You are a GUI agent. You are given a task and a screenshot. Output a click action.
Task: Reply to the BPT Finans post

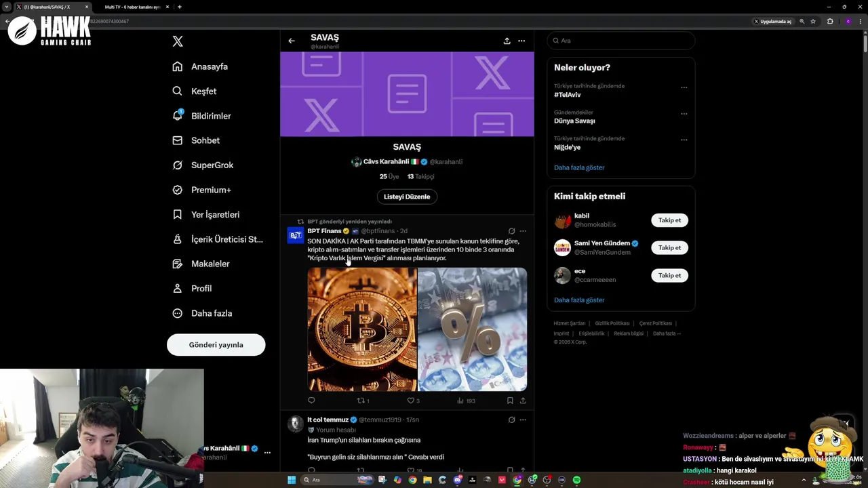(x=311, y=401)
